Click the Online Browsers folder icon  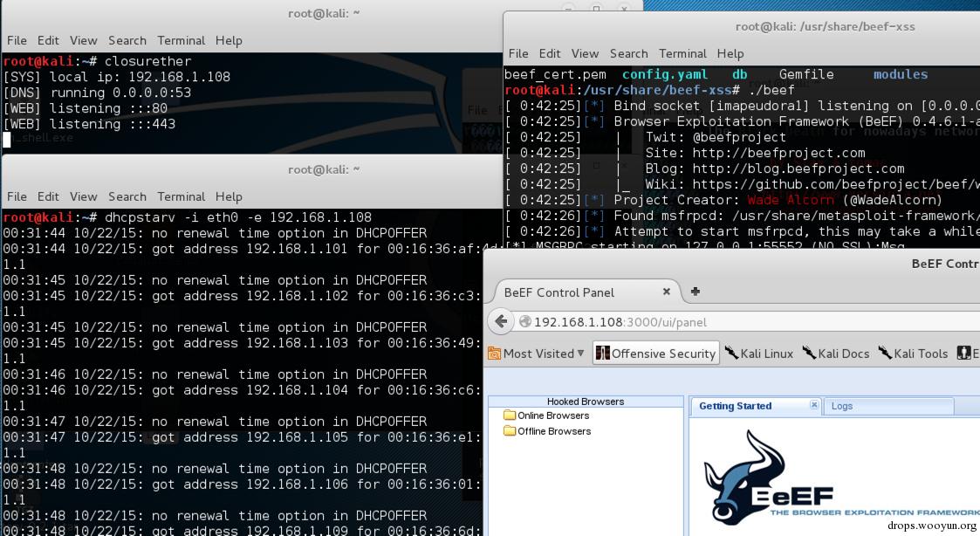click(510, 416)
